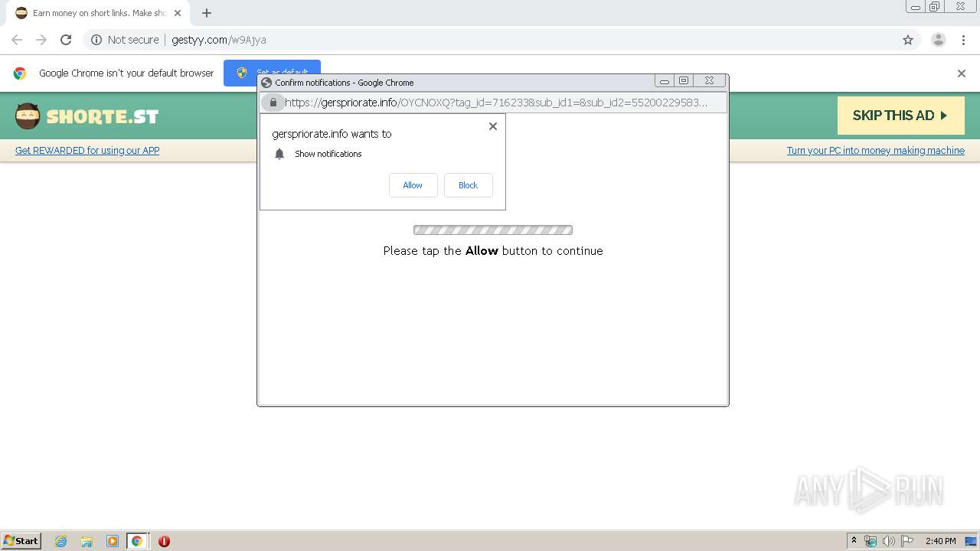980x551 pixels.
Task: Click the 'Please tap the Allow button' text
Action: tap(493, 251)
